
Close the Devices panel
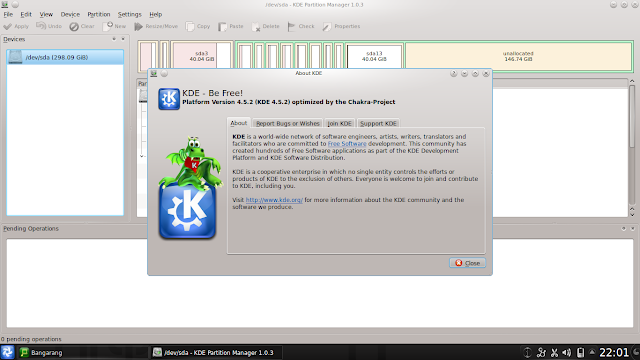(x=123, y=39)
